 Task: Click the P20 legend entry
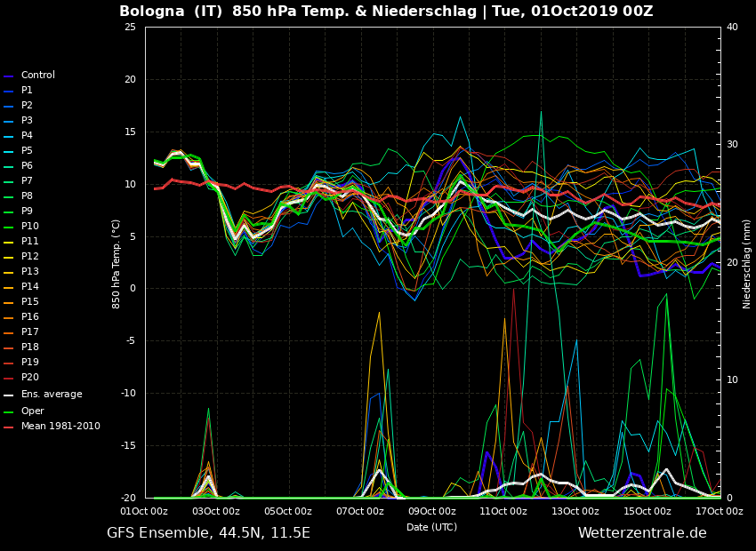tap(29, 378)
